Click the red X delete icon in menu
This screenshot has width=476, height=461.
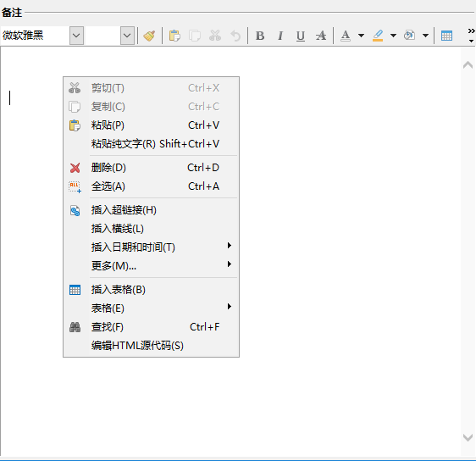tap(75, 168)
